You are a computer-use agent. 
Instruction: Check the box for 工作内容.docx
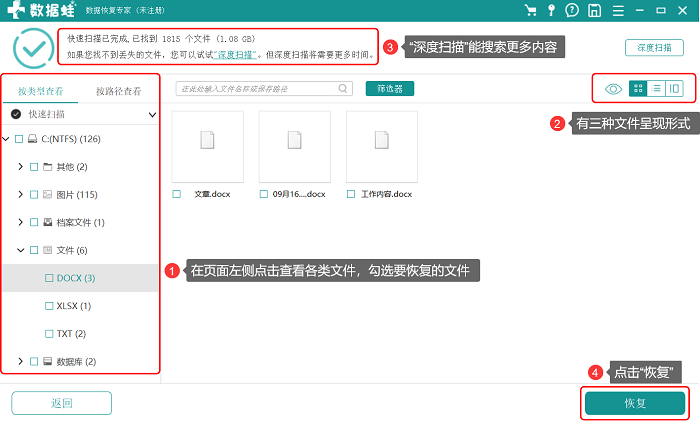pyautogui.click(x=351, y=194)
